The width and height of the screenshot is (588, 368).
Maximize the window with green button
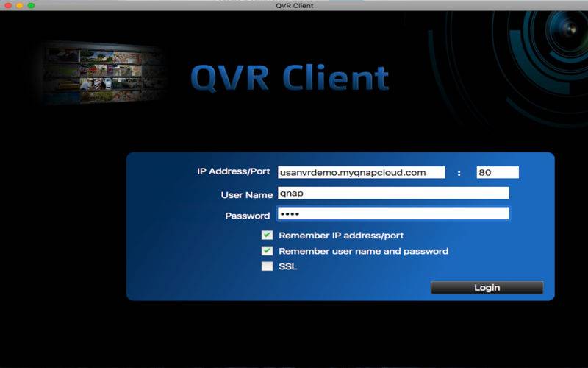tap(31, 6)
